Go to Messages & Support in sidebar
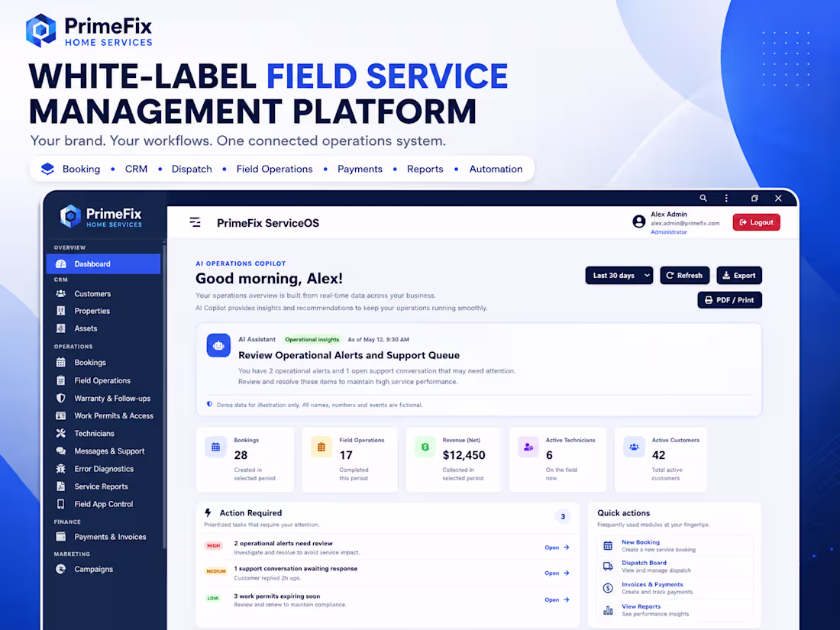 pyautogui.click(x=103, y=451)
